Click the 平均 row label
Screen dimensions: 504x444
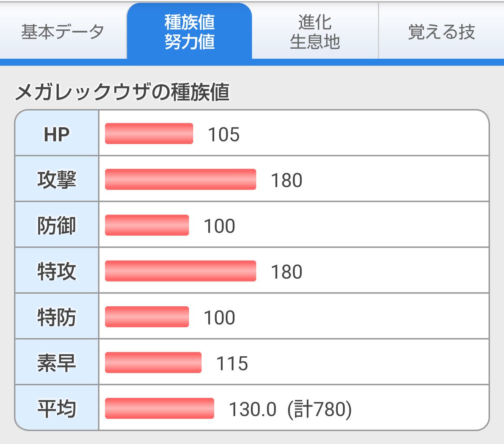(57, 409)
